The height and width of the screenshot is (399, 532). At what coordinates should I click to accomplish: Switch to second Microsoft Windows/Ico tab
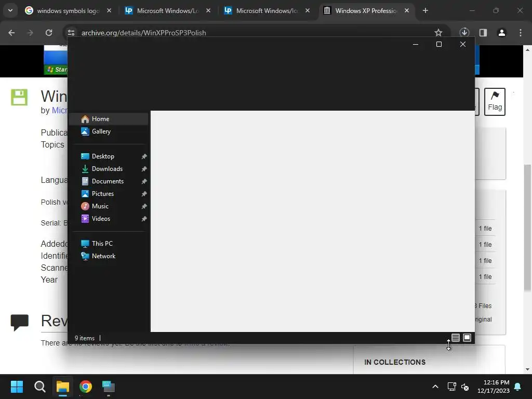tap(267, 11)
